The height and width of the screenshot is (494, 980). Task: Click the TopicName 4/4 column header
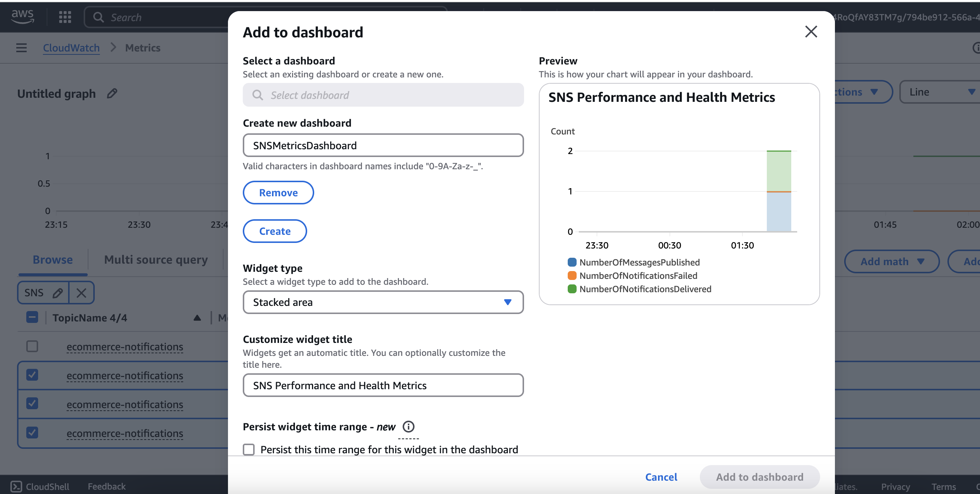[x=90, y=318]
